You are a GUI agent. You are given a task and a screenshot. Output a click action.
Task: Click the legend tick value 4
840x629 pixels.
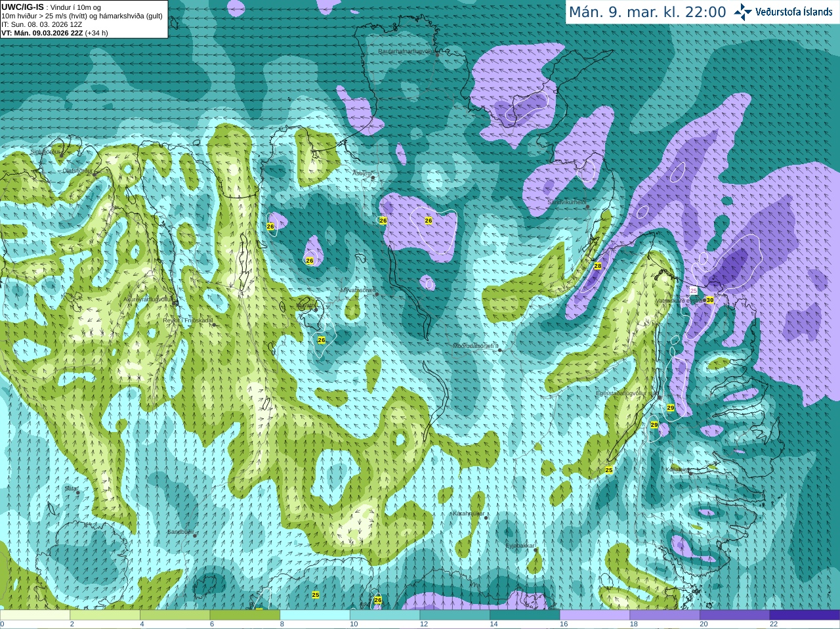(142, 624)
